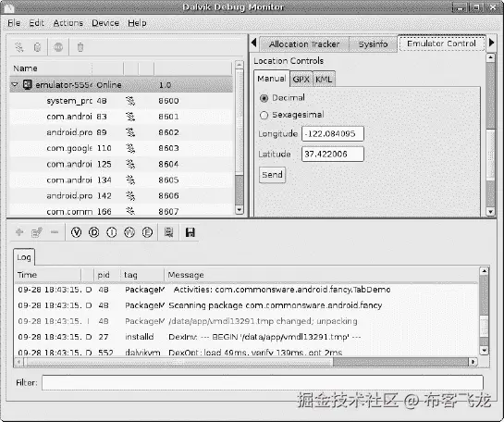Screen dimensions: 504x422
Task: Switch to Sysinfo tab
Action: click(x=373, y=44)
